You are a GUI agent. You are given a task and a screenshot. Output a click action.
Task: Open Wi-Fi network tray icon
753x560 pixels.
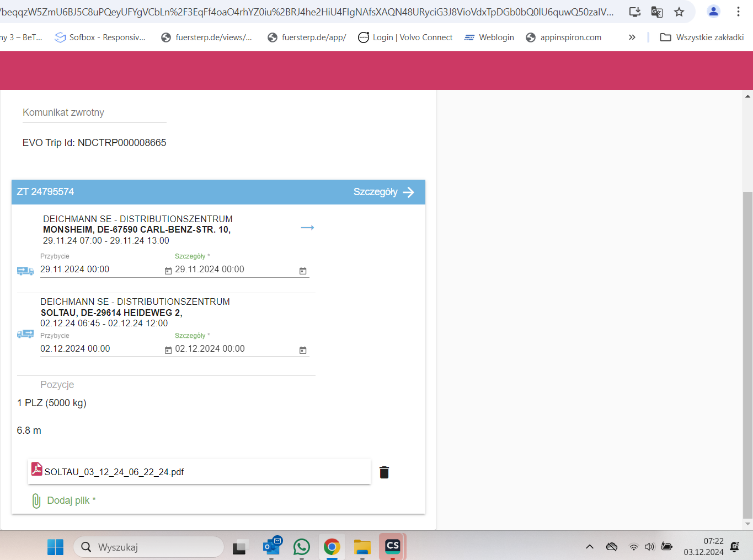634,547
